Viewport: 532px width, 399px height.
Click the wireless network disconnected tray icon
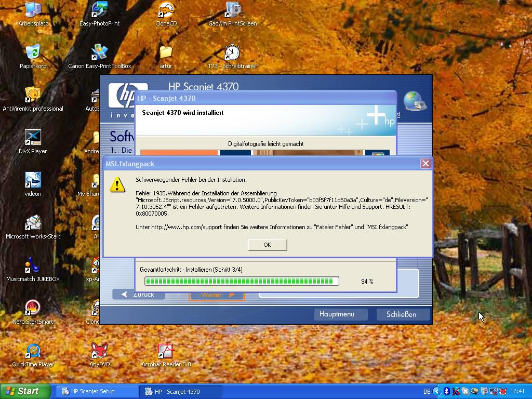coord(494,392)
